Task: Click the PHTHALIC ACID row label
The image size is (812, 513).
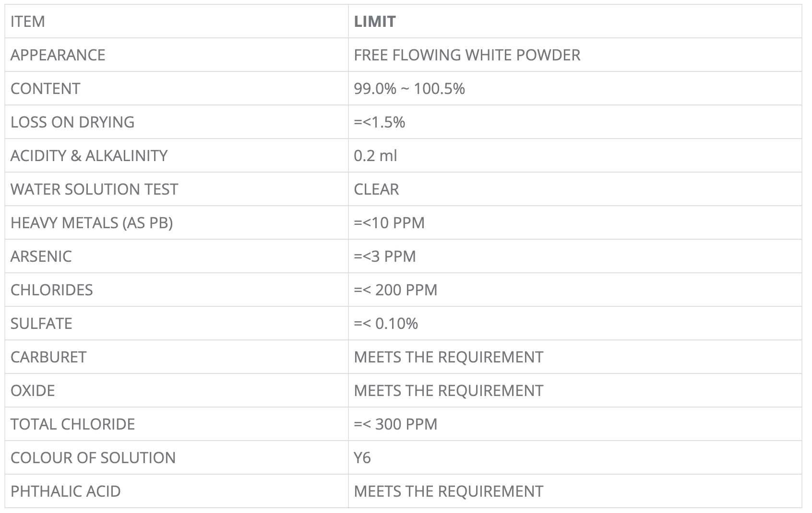Action: tap(66, 491)
